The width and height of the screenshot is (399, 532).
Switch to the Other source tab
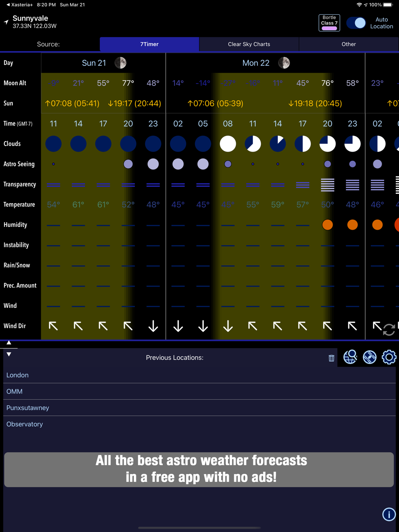coord(349,44)
